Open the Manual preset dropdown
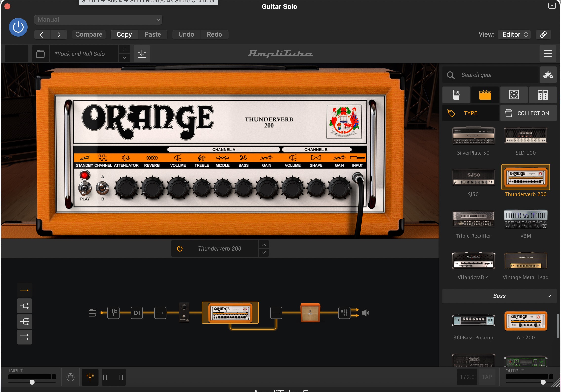The height and width of the screenshot is (392, 561). 98,20
